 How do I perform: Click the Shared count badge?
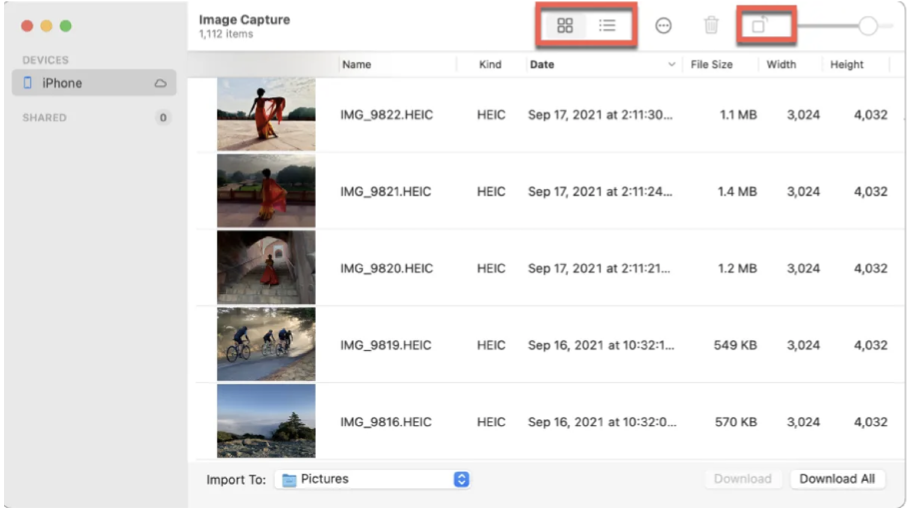163,118
